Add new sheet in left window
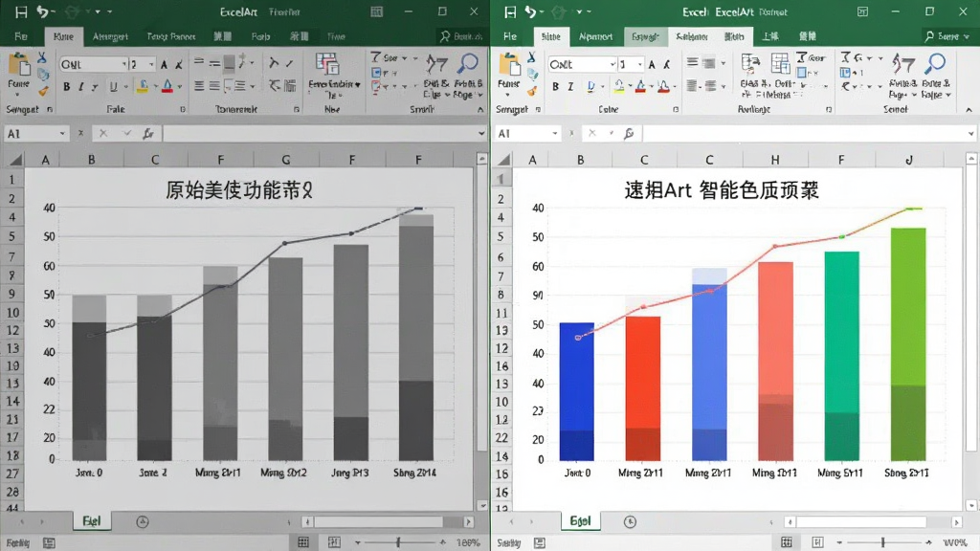Image resolution: width=980 pixels, height=551 pixels. coord(143,521)
